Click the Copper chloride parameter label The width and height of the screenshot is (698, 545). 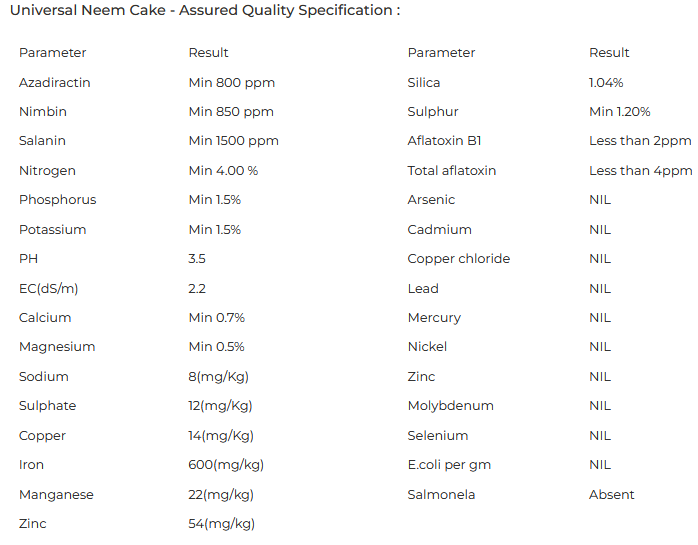pyautogui.click(x=458, y=259)
